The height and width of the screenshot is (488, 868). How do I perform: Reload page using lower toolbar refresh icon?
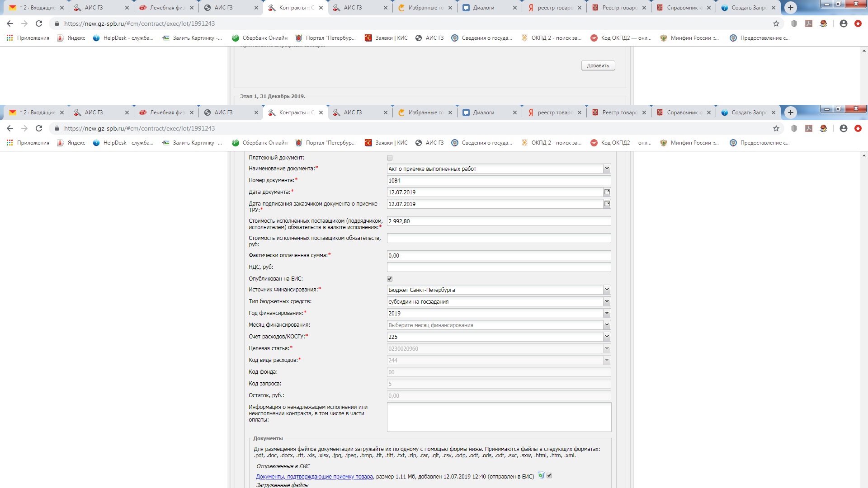pos(39,128)
